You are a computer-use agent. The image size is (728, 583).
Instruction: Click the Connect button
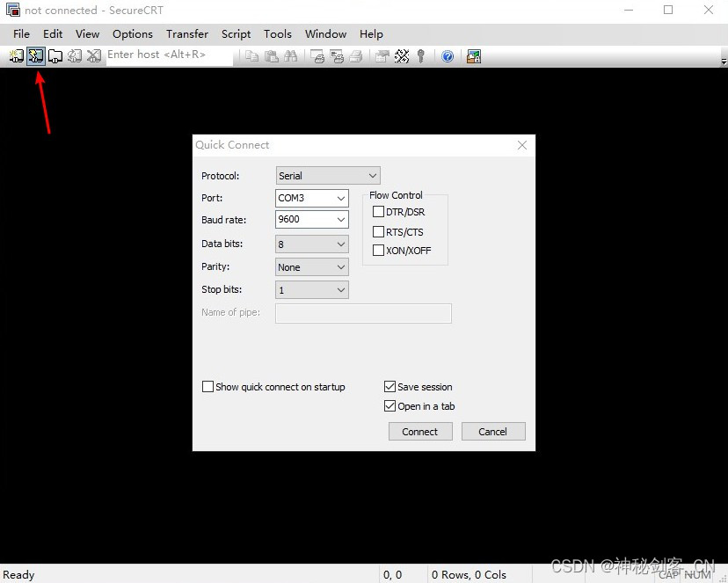tap(420, 432)
